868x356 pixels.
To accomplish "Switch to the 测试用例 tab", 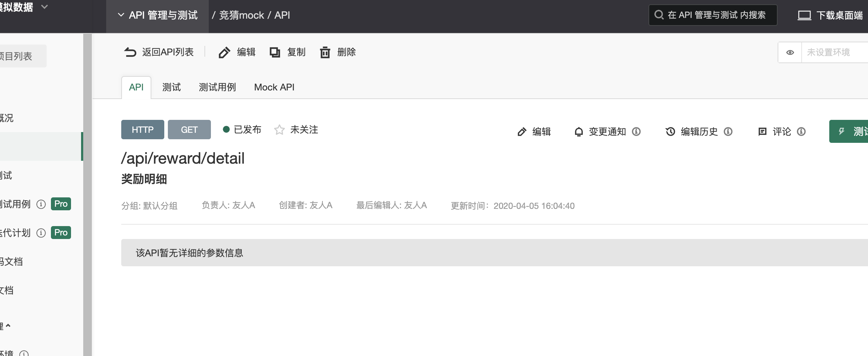I will (217, 87).
